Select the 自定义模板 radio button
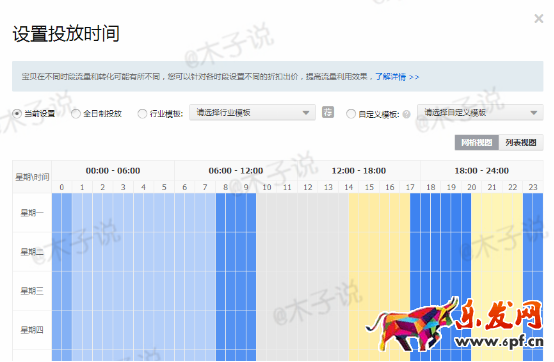 pyautogui.click(x=350, y=114)
